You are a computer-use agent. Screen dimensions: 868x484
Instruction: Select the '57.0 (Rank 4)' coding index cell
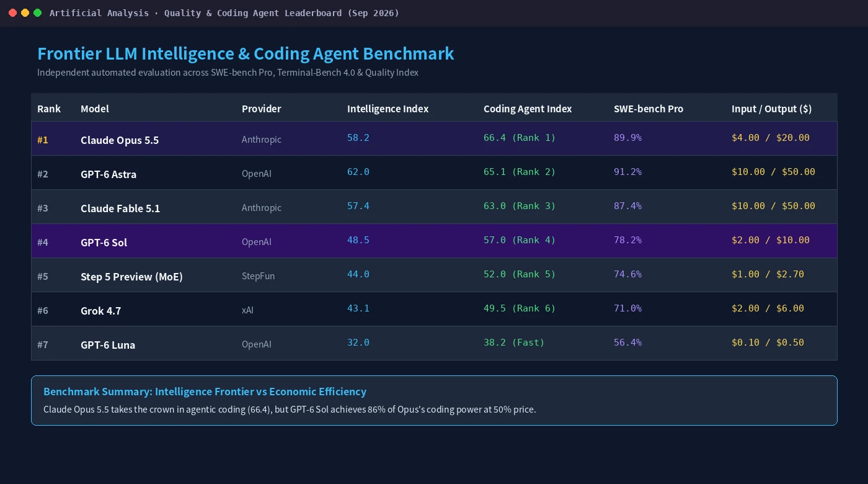tap(520, 240)
